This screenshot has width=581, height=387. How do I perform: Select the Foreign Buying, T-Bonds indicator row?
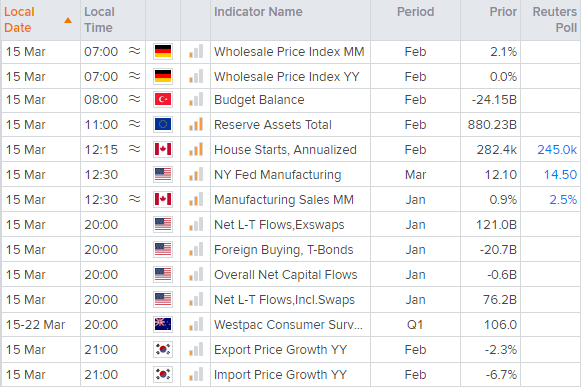[x=290, y=249]
